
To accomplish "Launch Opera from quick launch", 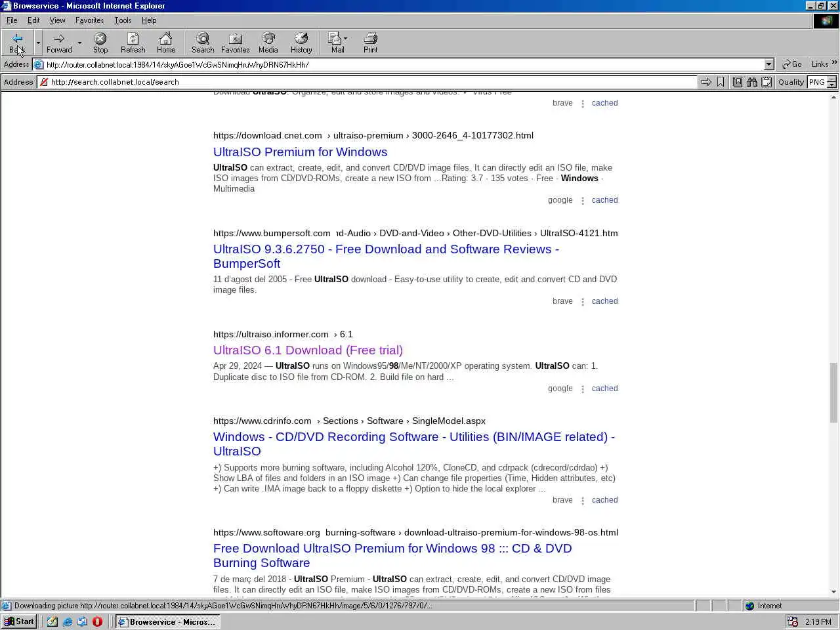I will pyautogui.click(x=97, y=621).
